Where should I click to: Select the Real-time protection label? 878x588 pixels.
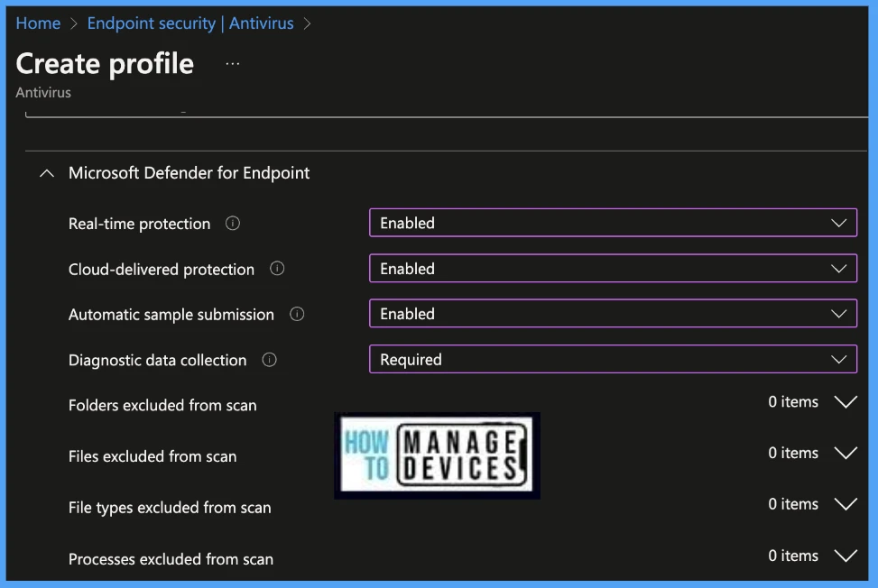click(x=140, y=224)
